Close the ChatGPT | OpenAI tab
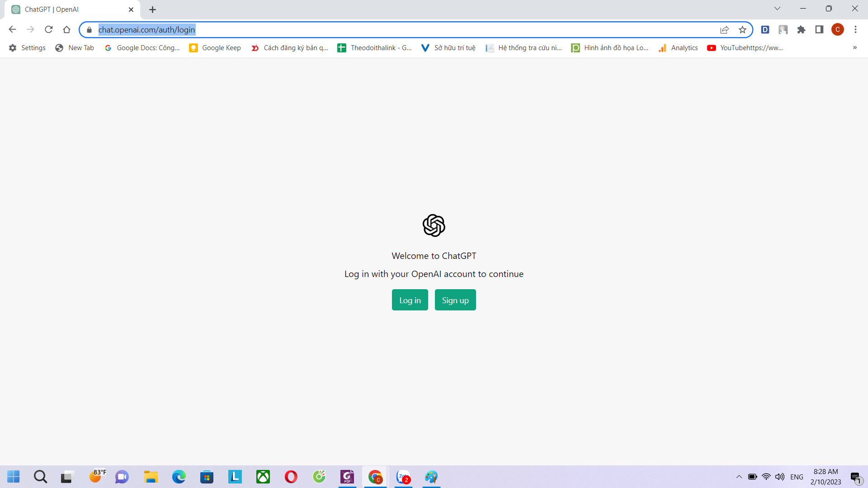 pos(131,9)
